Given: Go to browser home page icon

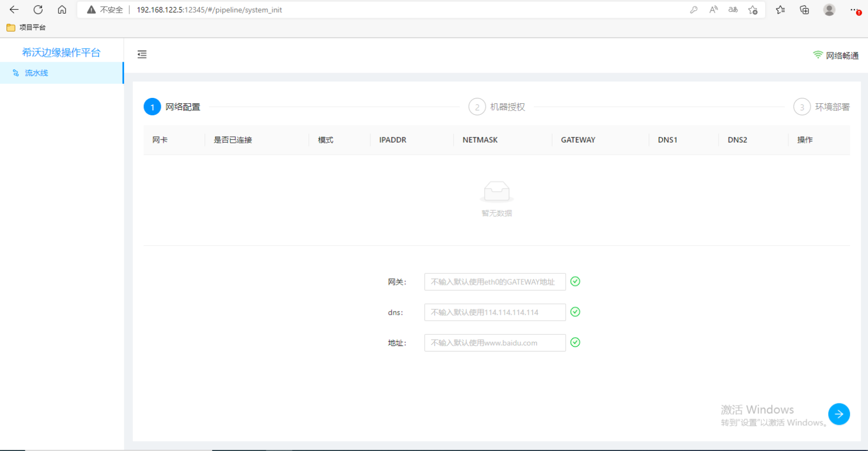Looking at the screenshot, I should pos(62,10).
